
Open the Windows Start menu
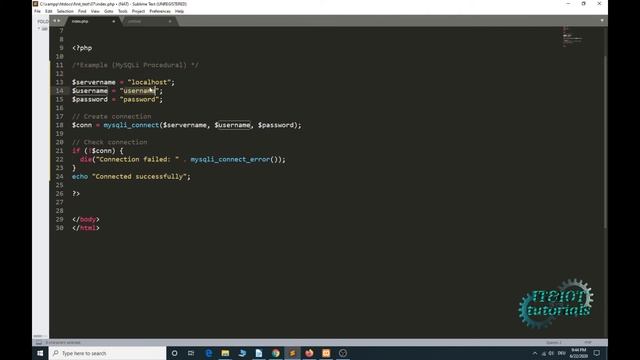pos(40,353)
